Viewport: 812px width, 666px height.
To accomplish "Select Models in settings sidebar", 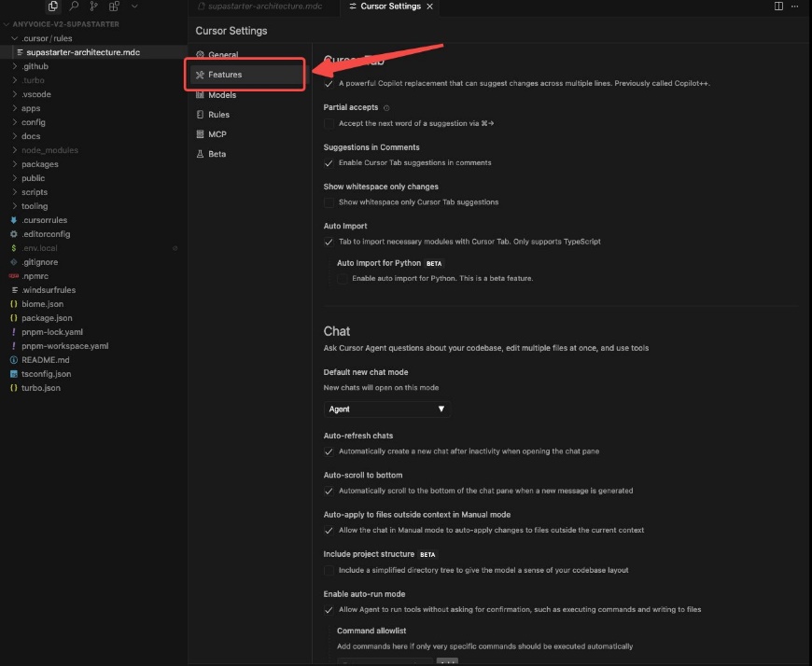I will pyautogui.click(x=222, y=95).
